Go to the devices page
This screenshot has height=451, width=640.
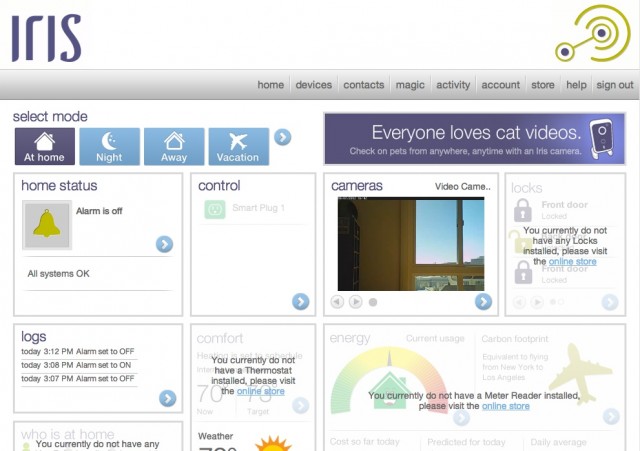tap(313, 85)
